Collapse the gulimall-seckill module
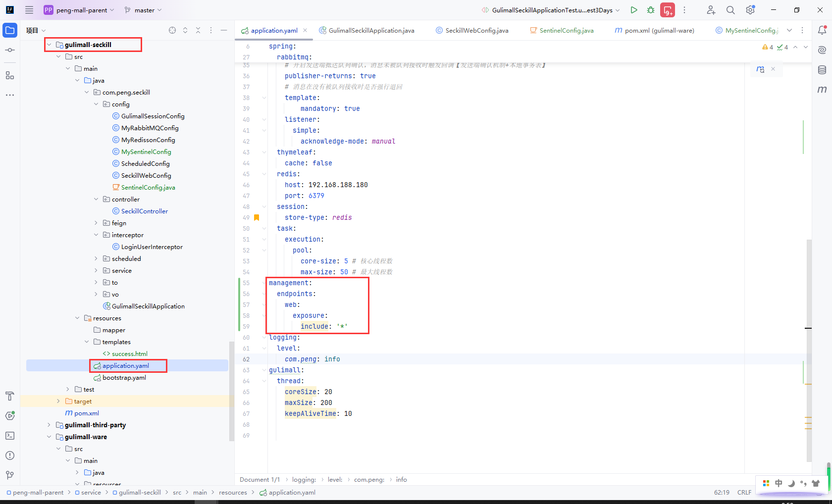Viewport: 832px width, 504px height. (49, 45)
